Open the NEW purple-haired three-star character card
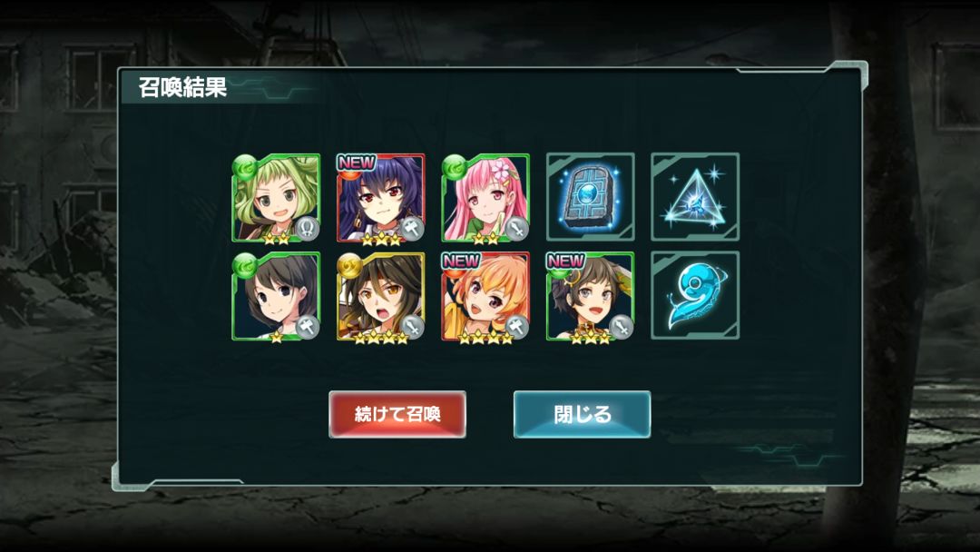The image size is (980, 552). coord(380,198)
